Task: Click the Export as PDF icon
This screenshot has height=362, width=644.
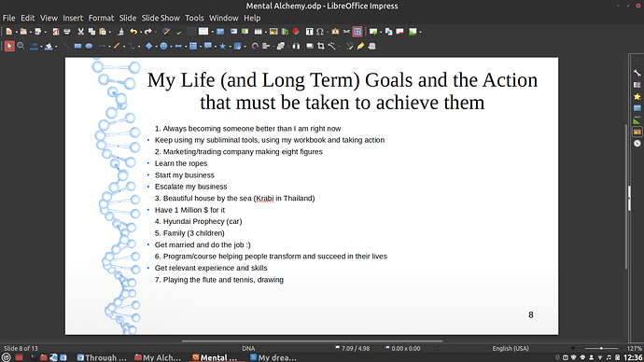Action: (56, 32)
